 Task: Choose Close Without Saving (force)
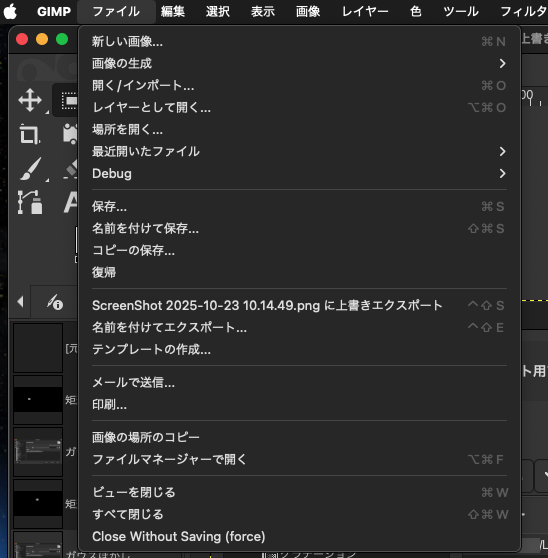[300, 537]
